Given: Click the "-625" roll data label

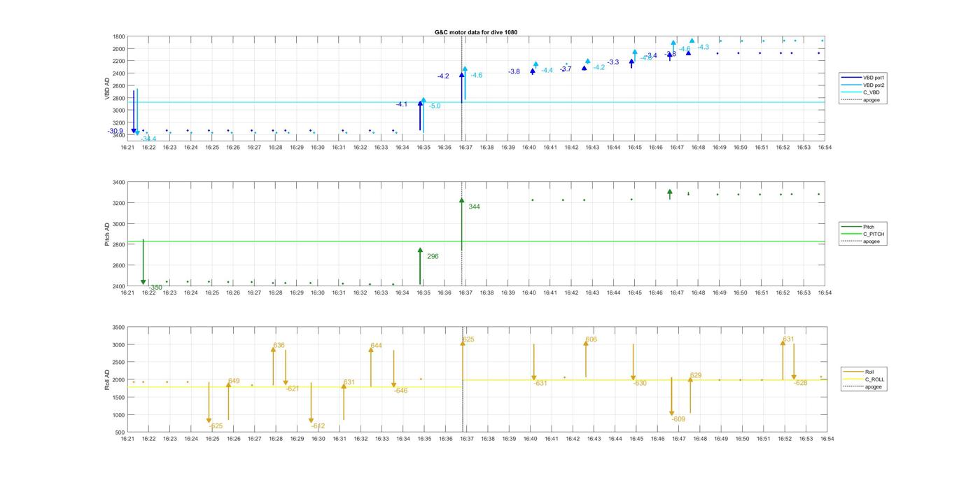Looking at the screenshot, I should pyautogui.click(x=216, y=426).
